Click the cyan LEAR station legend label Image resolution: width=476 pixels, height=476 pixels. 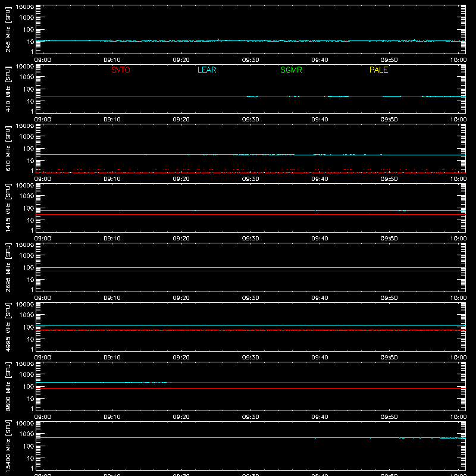tap(206, 70)
